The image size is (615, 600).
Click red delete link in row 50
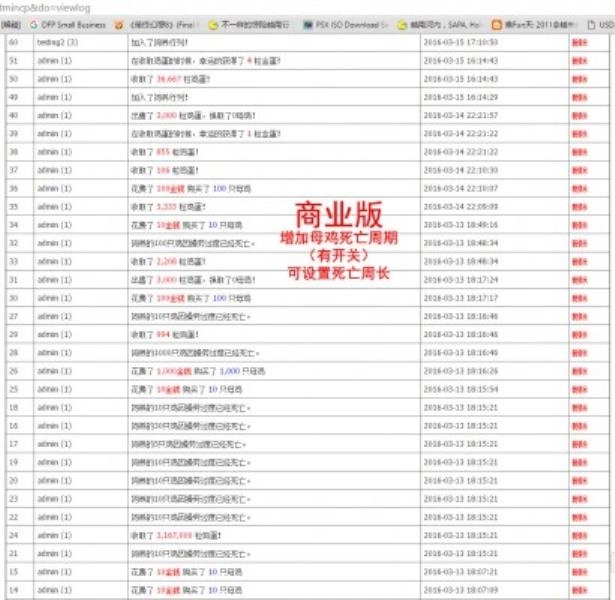tap(579, 79)
